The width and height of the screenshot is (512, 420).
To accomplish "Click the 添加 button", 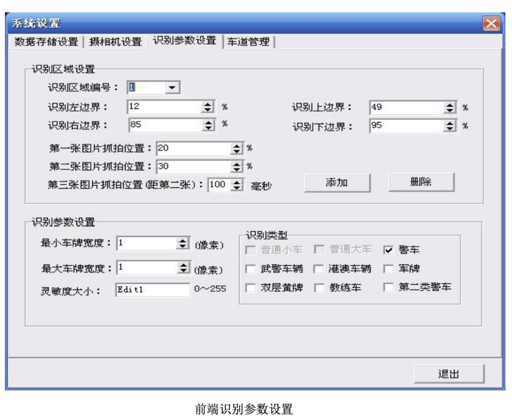I will click(x=337, y=183).
